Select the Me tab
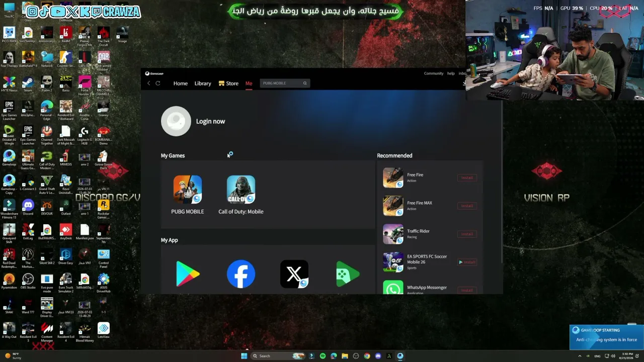 249,83
